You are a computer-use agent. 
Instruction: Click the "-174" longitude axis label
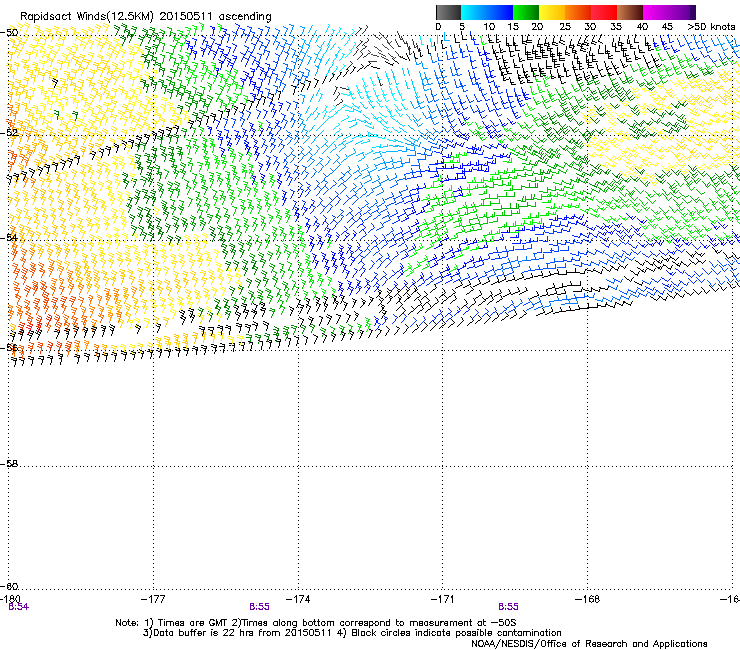tap(298, 599)
